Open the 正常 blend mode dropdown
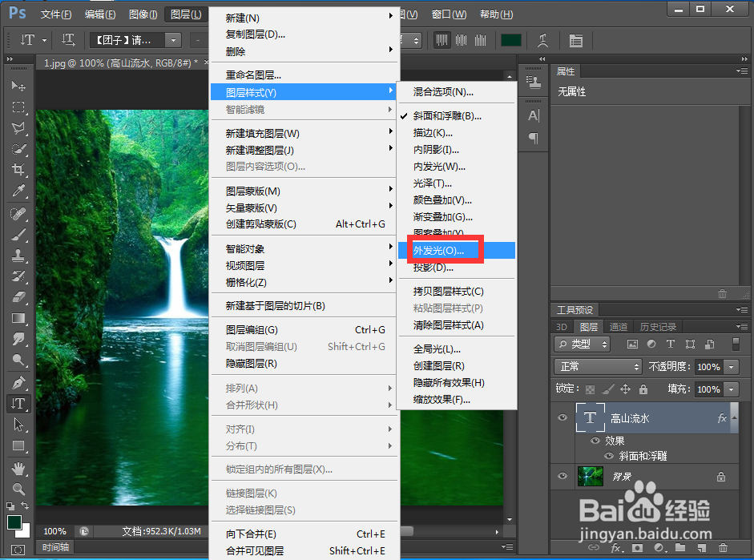This screenshot has width=754, height=560. pyautogui.click(x=597, y=366)
